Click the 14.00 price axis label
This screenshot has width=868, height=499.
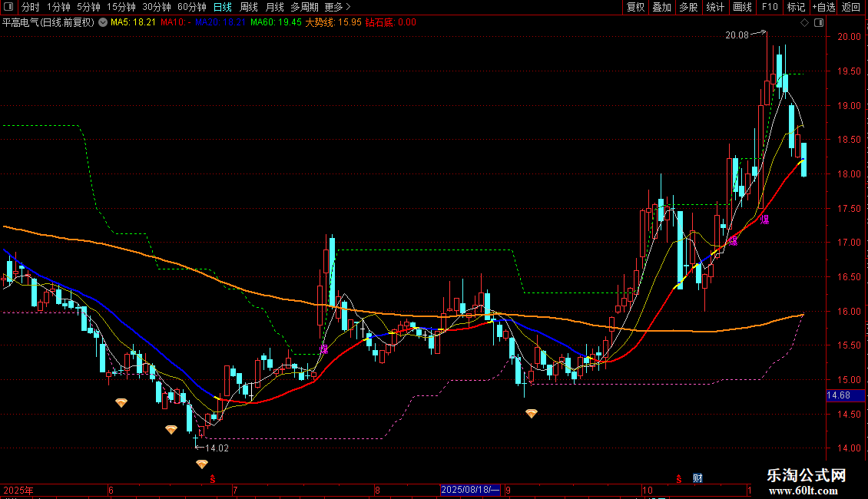[x=849, y=448]
